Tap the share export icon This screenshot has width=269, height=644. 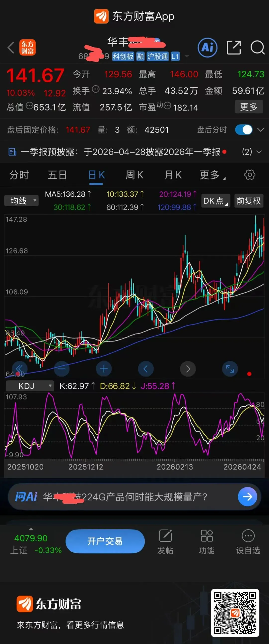click(234, 48)
